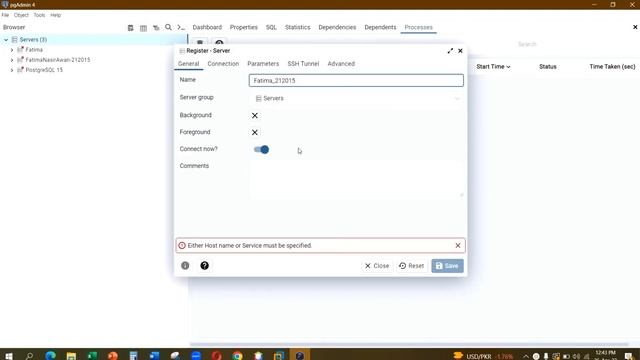
Task: Click the Servers group icon in tree
Action: point(15,40)
